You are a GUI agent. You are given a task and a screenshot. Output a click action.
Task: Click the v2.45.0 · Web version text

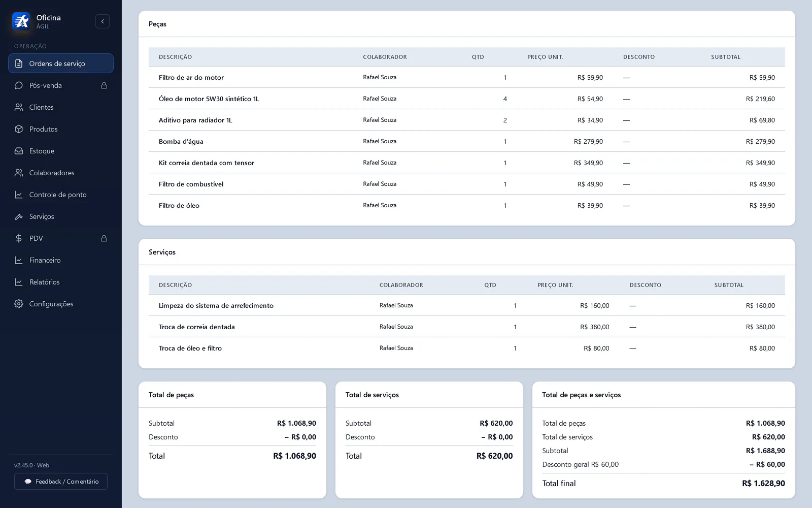[31, 465]
